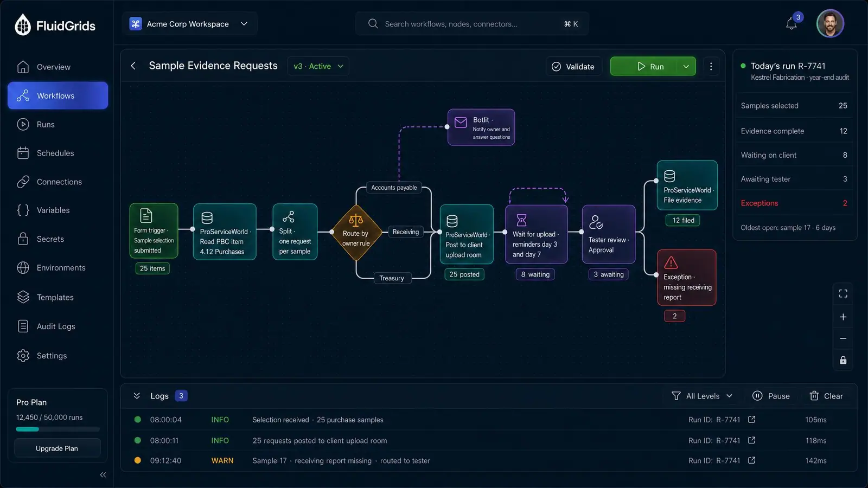This screenshot has height=488, width=868.
Task: Select the Route by owner rule diamond node
Action: (356, 232)
